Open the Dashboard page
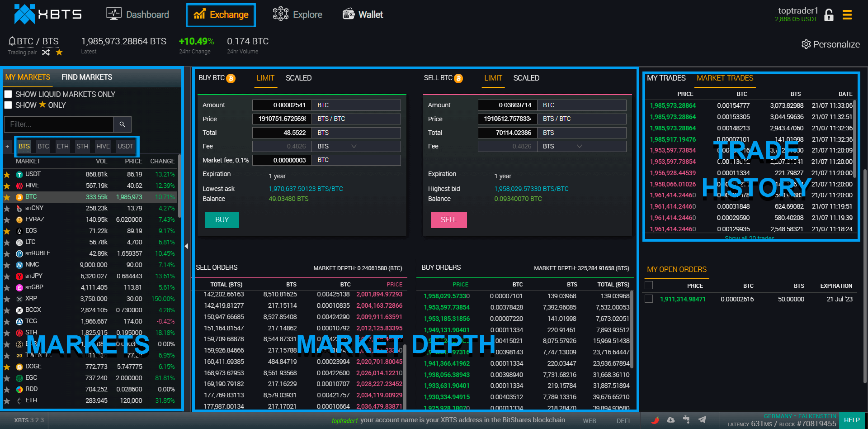 click(x=137, y=14)
